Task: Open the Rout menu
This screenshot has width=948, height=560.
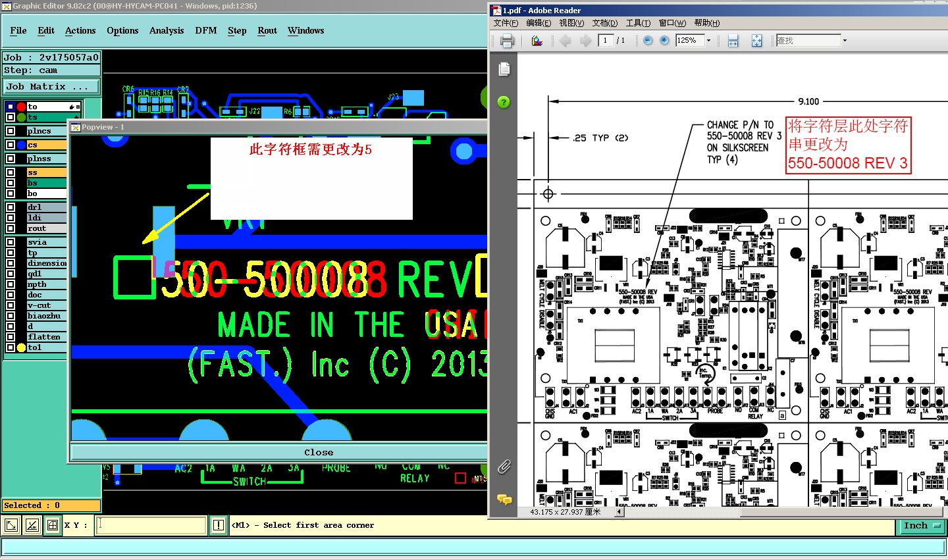Action: tap(267, 30)
